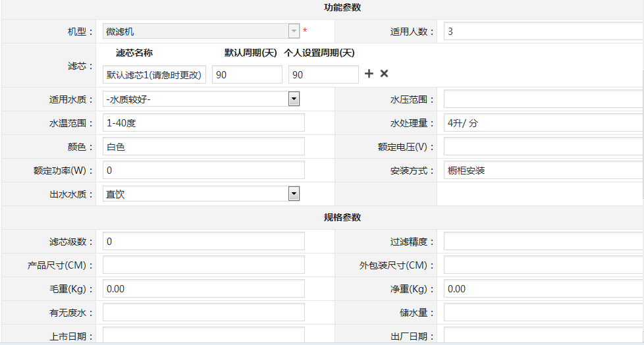This screenshot has height=345, width=644.
Task: Click the 产品尺寸(CM) input field
Action: (x=203, y=265)
